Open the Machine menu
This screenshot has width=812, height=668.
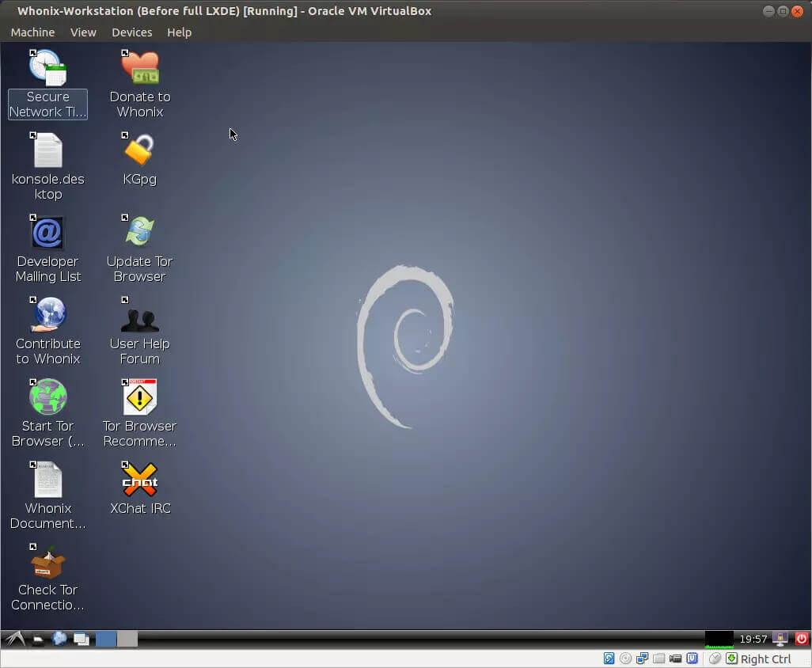tap(32, 32)
